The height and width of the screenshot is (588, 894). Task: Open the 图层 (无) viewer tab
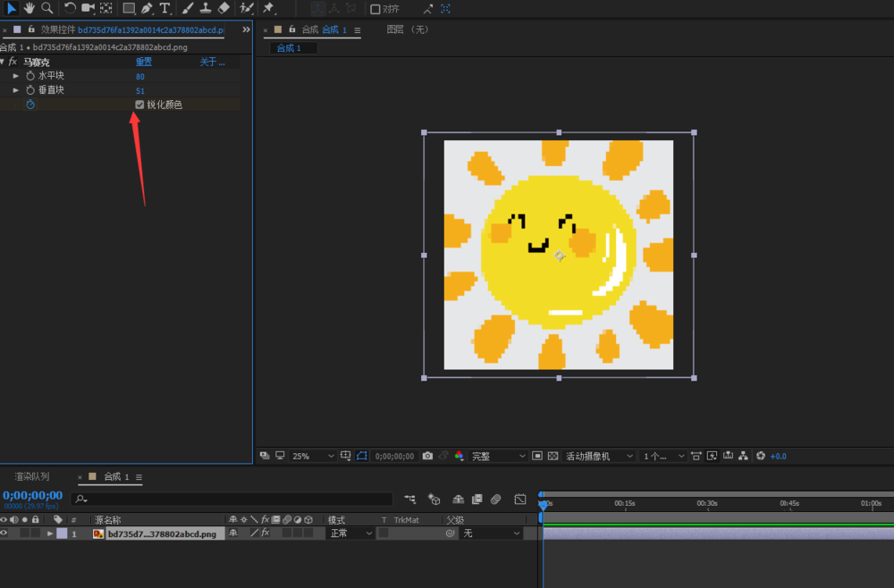pyautogui.click(x=408, y=29)
